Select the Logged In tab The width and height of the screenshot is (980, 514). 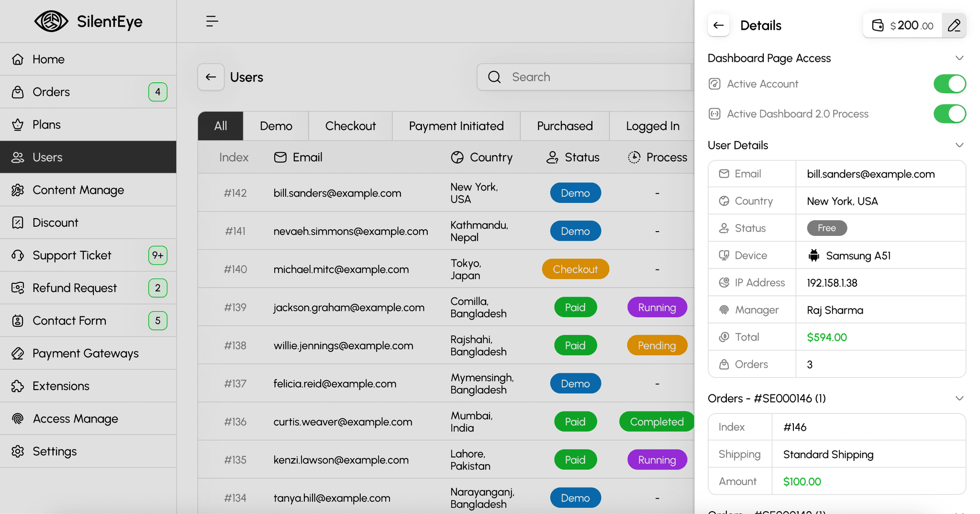[x=652, y=126]
